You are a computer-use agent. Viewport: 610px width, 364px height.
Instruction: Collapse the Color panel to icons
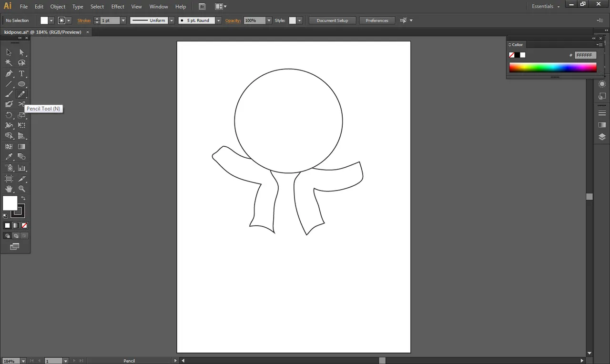(594, 38)
